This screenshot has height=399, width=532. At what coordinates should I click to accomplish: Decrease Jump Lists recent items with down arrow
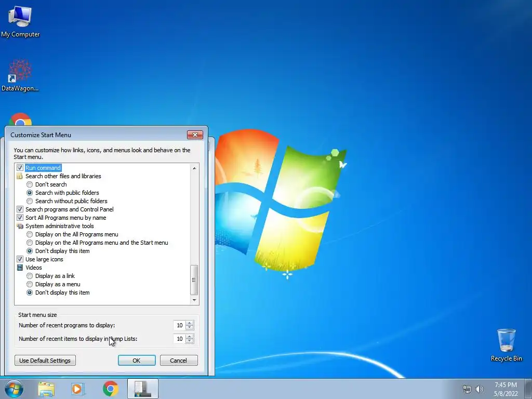tap(190, 341)
